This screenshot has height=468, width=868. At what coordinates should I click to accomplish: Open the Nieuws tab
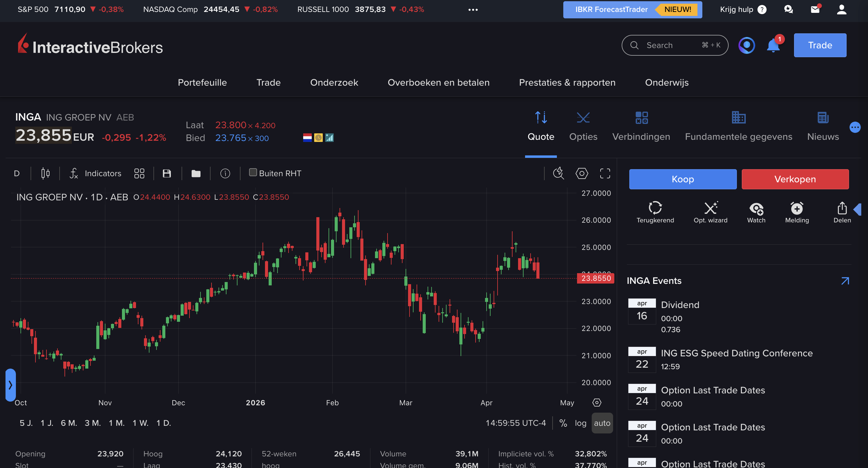[x=823, y=126]
